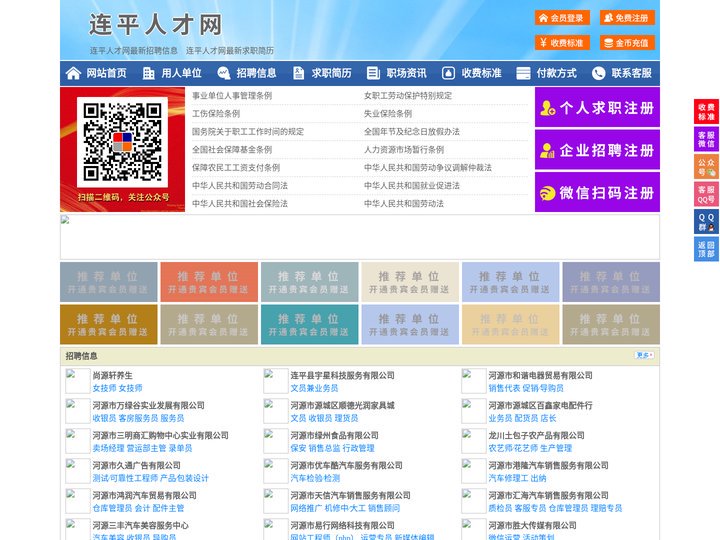The height and width of the screenshot is (540, 720).
Task: Click the 返回顶部 back-to-top widget
Action: point(706,249)
